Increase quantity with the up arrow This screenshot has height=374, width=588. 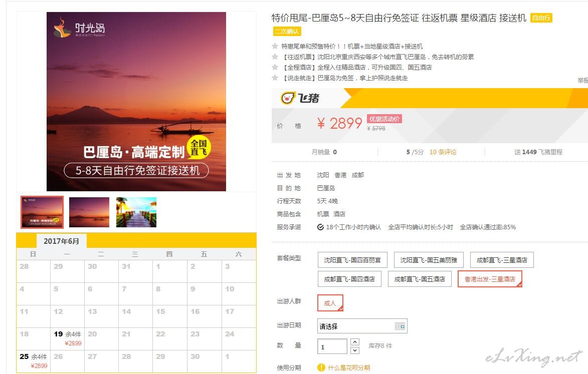(x=355, y=342)
